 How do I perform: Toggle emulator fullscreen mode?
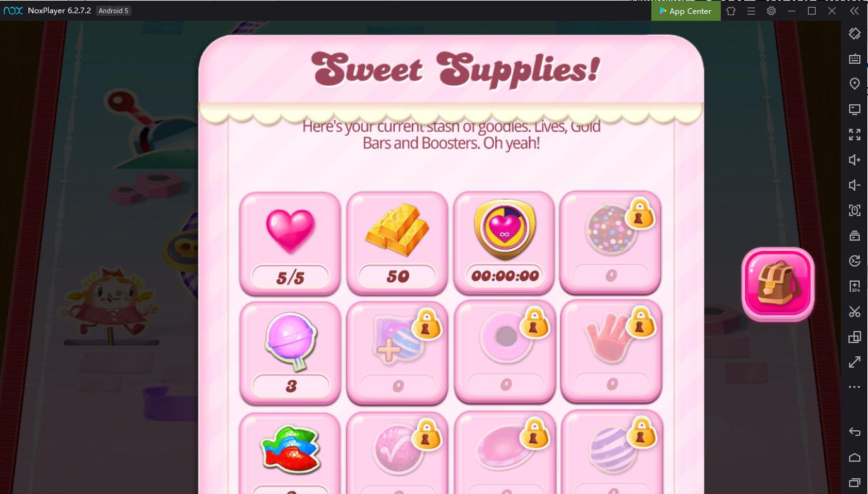[855, 135]
